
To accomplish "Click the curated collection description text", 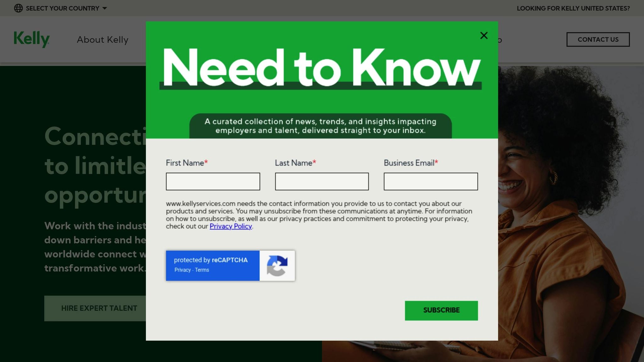I will click(x=320, y=126).
